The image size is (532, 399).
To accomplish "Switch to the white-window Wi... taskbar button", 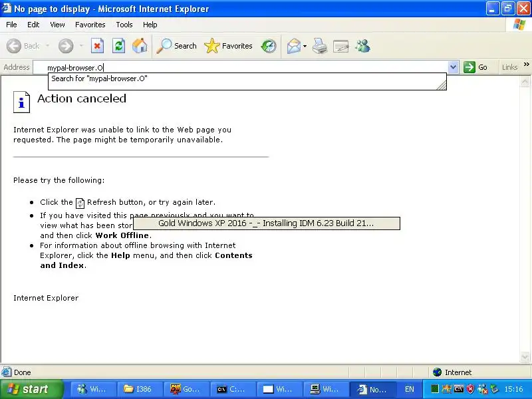I will point(279,389).
